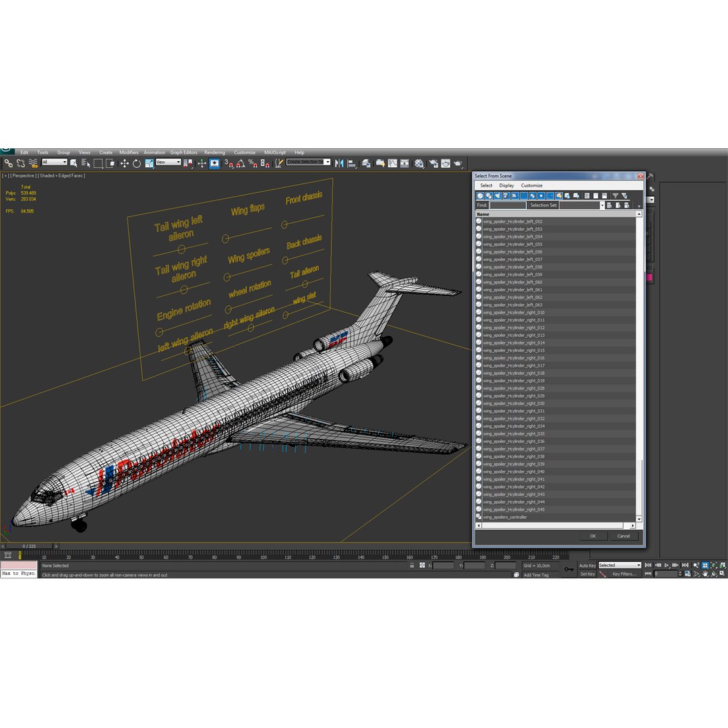Click Select All icon in dialog
This screenshot has width=728, height=728.
point(587,195)
